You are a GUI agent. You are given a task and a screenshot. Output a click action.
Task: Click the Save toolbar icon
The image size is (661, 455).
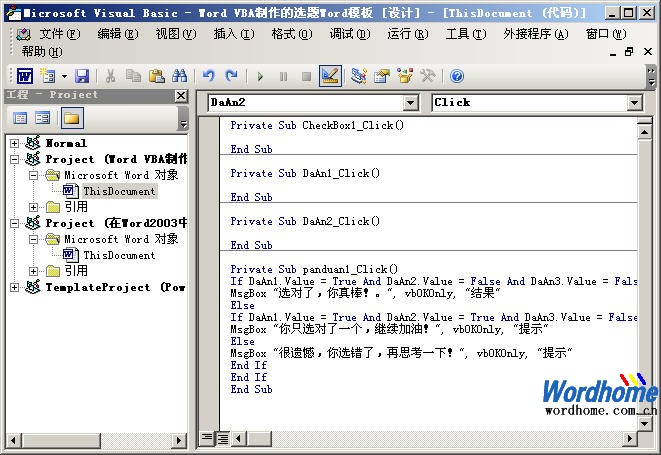tap(82, 76)
